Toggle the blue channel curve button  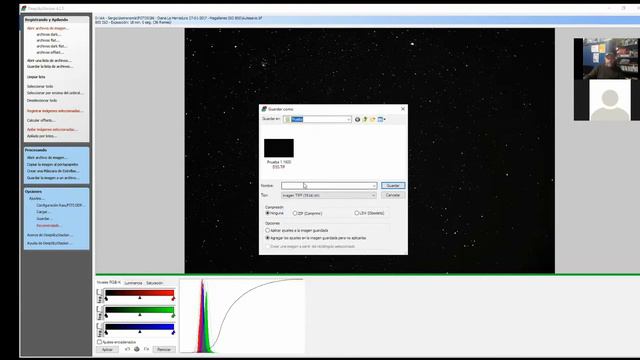(x=100, y=330)
